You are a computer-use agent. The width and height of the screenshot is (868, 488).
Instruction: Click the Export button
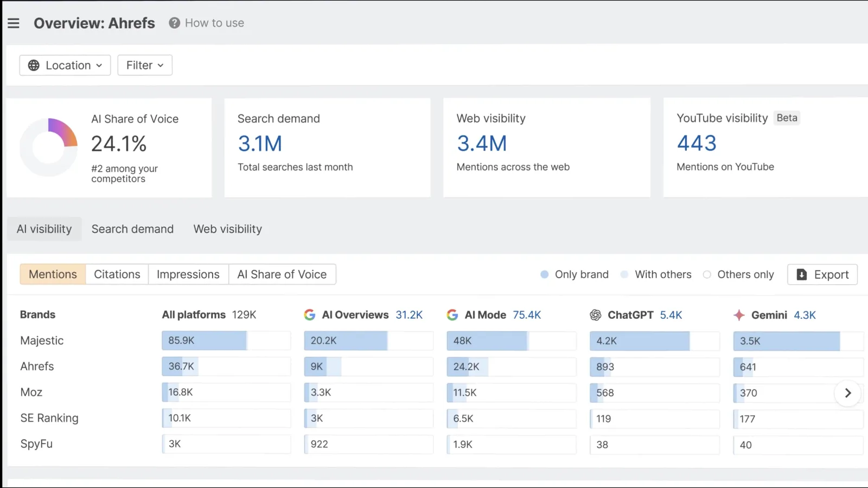click(x=822, y=274)
